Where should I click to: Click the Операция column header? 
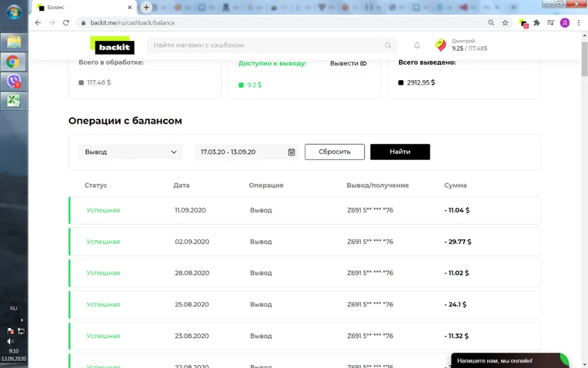pos(266,185)
